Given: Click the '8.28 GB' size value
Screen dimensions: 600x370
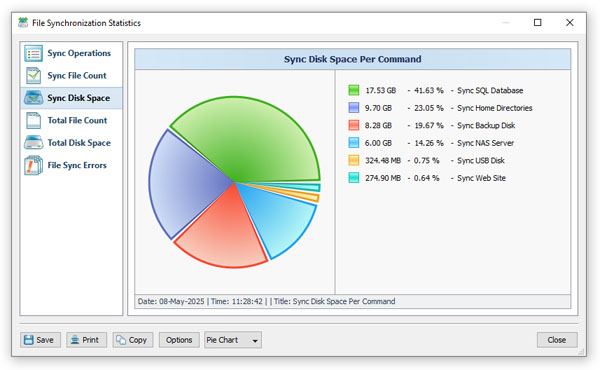Looking at the screenshot, I should point(378,125).
